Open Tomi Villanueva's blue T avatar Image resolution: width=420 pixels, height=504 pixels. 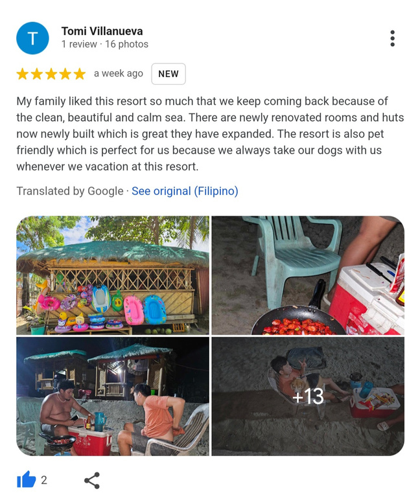[x=32, y=38]
